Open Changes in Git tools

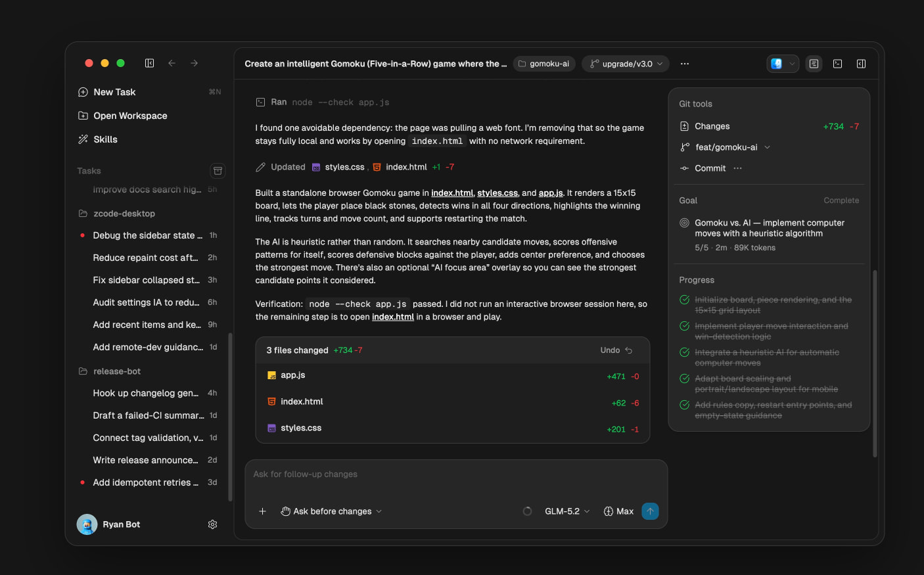coord(769,126)
